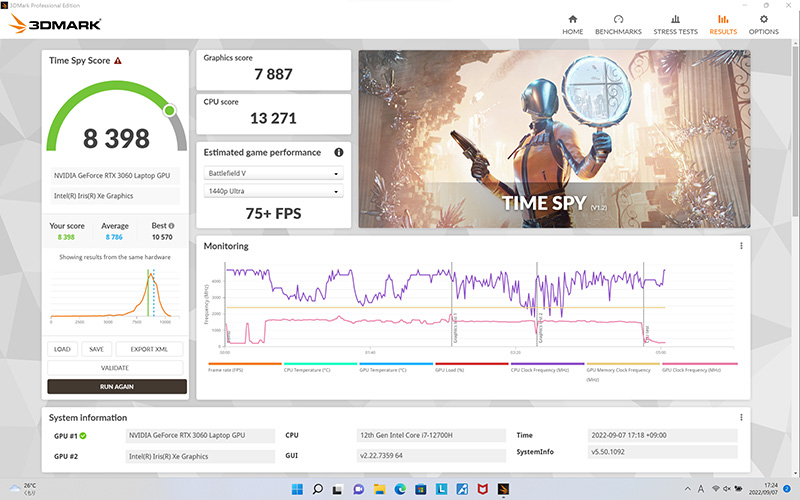Open the Monitoring panel three-dot menu
Image resolution: width=800 pixels, height=500 pixels.
pos(741,246)
